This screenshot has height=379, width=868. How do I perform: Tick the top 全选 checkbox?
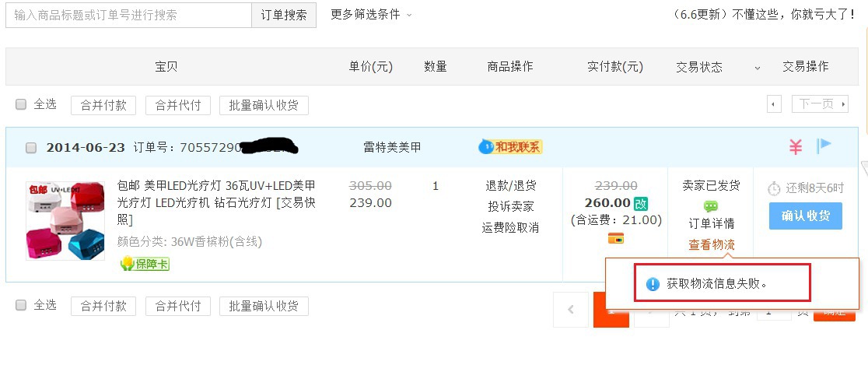coord(21,104)
